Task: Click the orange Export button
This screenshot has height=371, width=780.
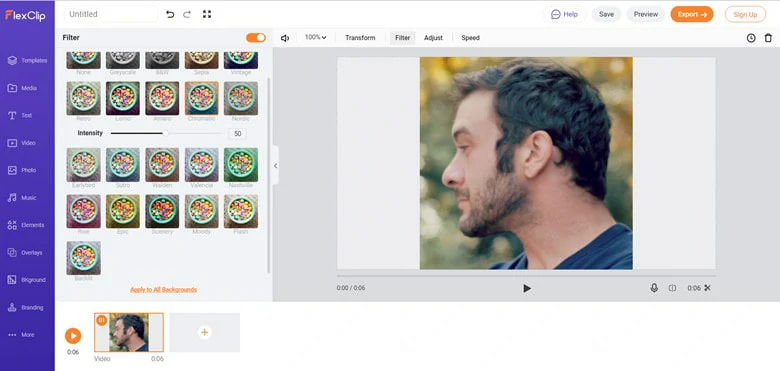Action: click(x=692, y=14)
